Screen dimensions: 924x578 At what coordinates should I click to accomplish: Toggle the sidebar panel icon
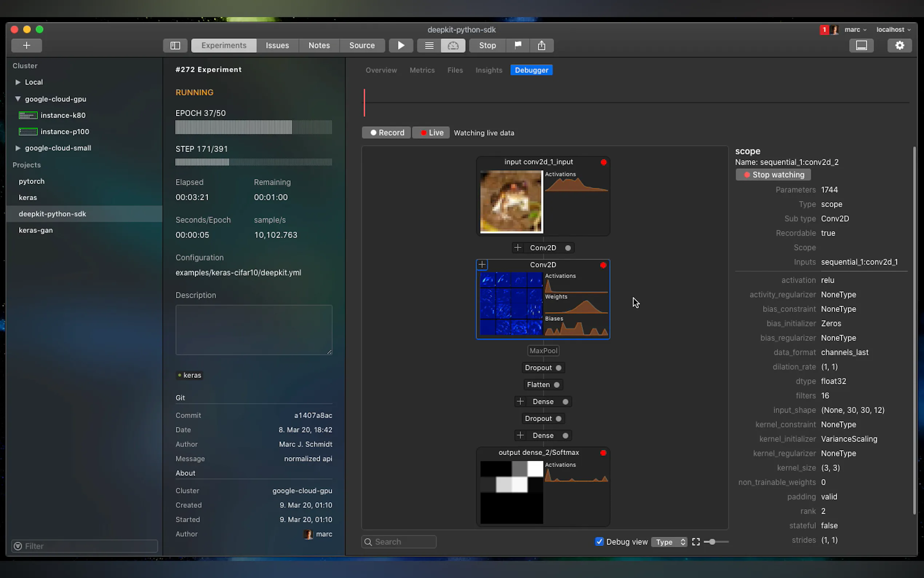pyautogui.click(x=175, y=45)
